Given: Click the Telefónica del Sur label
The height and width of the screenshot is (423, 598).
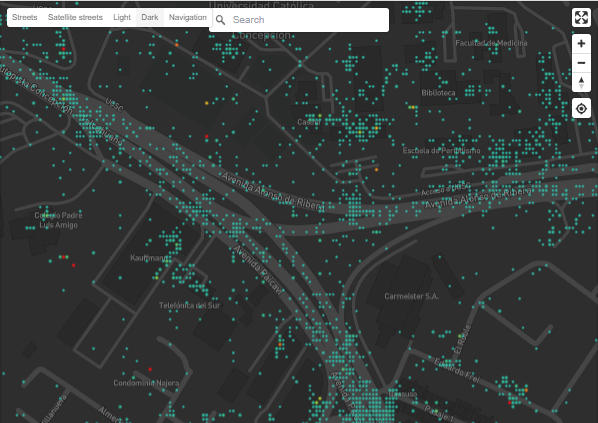Looking at the screenshot, I should pos(189,305).
